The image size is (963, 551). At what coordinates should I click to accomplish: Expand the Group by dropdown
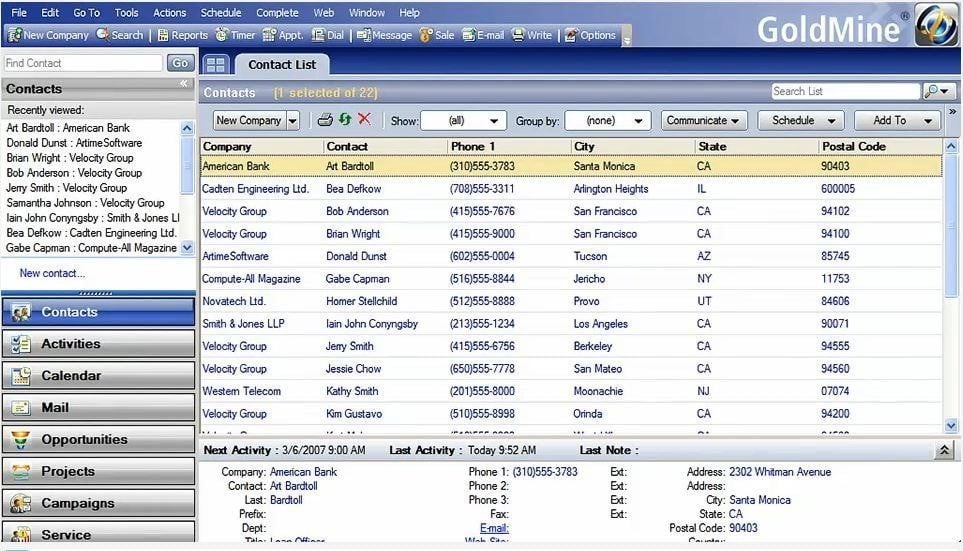(607, 121)
